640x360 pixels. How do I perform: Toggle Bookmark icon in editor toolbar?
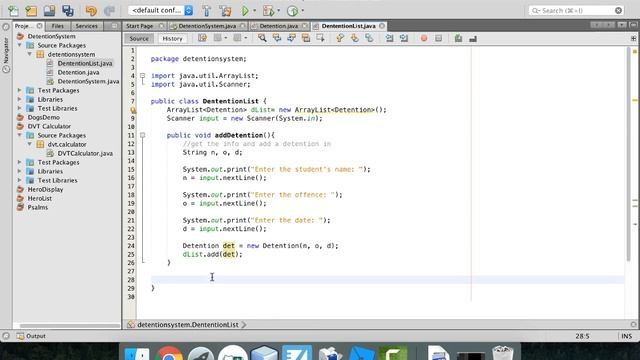(x=369, y=38)
